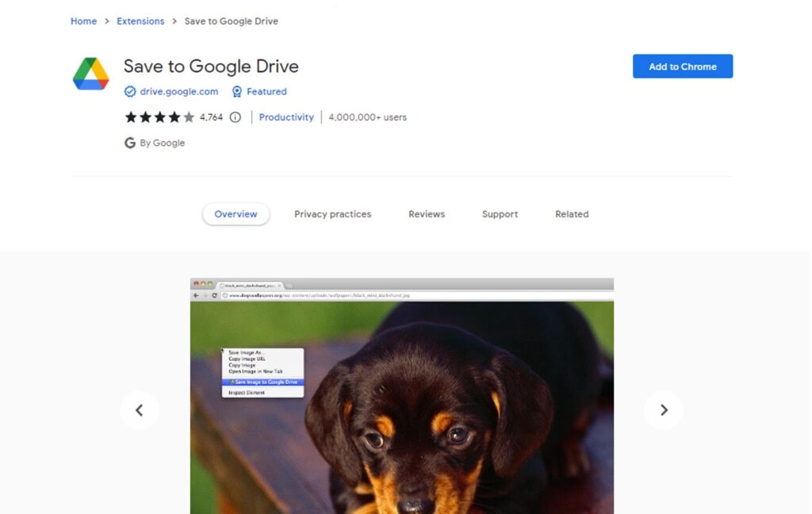Click the Featured badge label
The image size is (812, 514).
click(266, 92)
